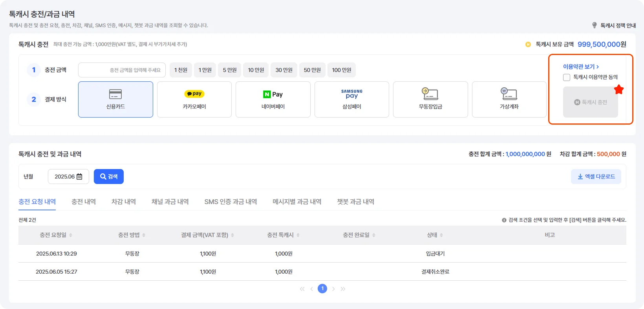Sort by 결제 금액(VAT 포함) column arrows
Viewport: 644px width, 309px height.
pyautogui.click(x=232, y=235)
